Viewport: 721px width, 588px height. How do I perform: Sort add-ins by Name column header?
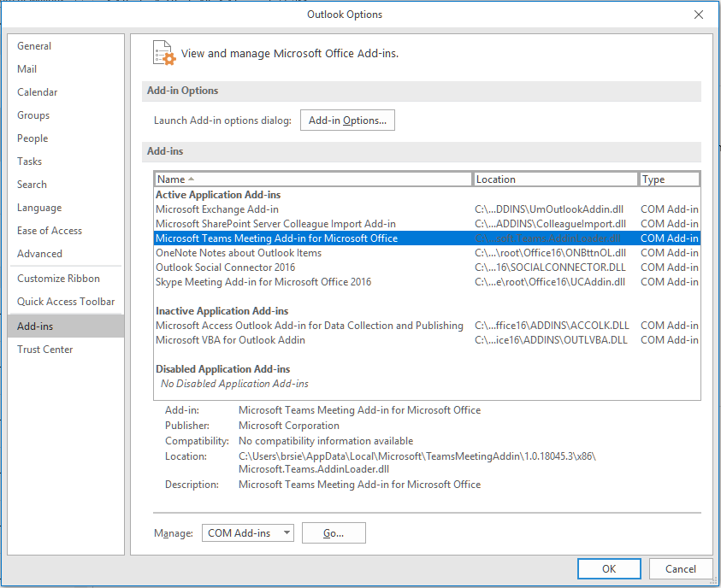[x=313, y=179]
